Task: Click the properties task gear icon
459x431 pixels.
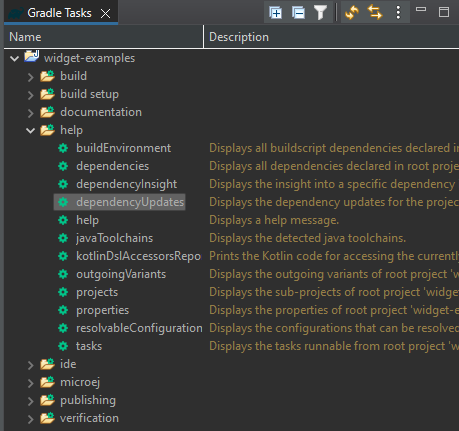Action: point(63,310)
